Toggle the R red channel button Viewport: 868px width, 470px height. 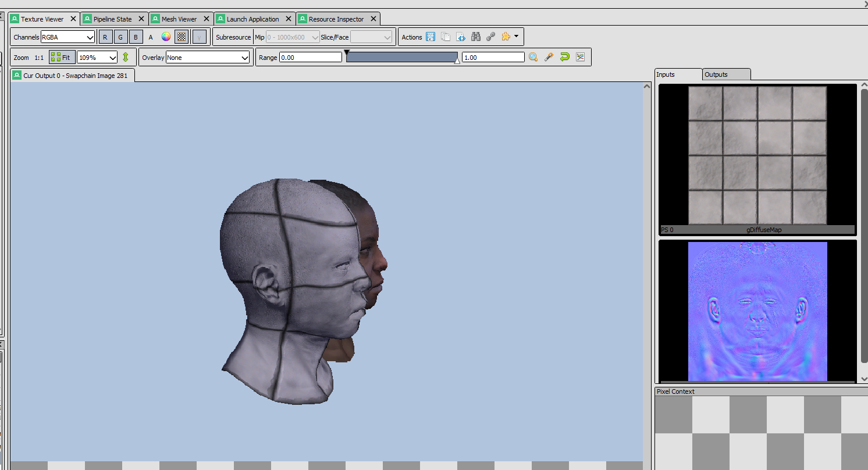[x=105, y=37]
